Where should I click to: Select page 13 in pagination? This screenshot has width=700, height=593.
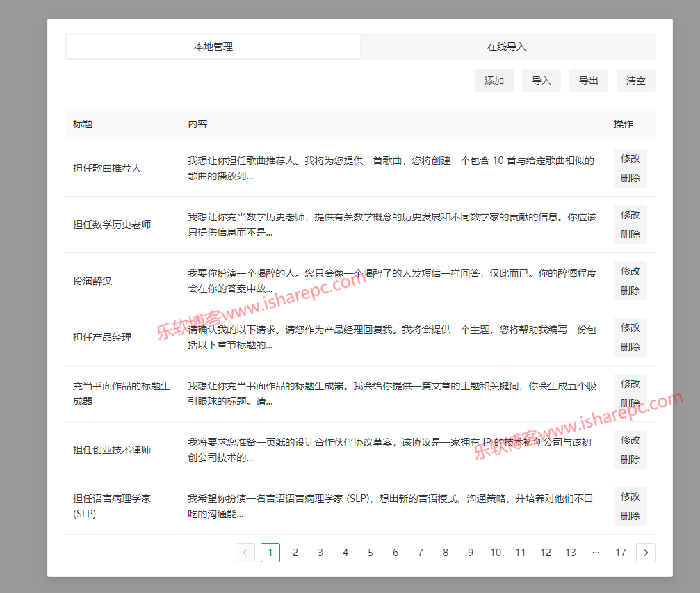[x=571, y=553]
